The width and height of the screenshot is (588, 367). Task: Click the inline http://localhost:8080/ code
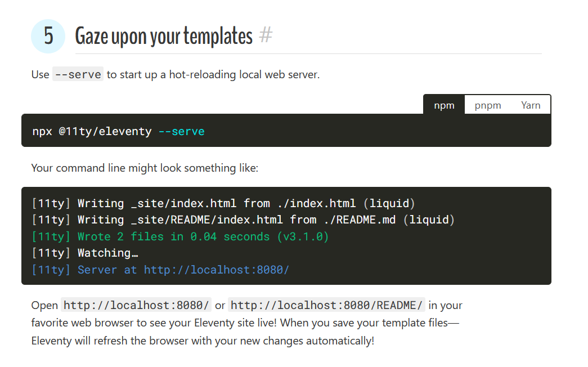point(136,305)
